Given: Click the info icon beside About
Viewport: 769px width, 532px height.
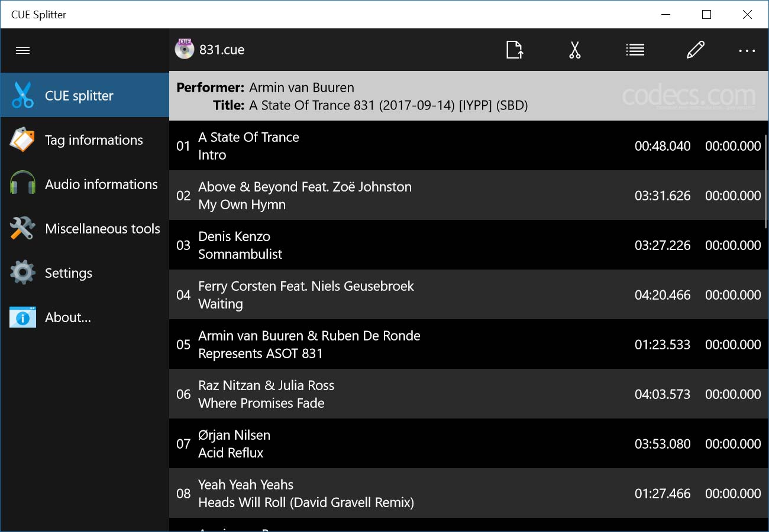Looking at the screenshot, I should pyautogui.click(x=22, y=317).
